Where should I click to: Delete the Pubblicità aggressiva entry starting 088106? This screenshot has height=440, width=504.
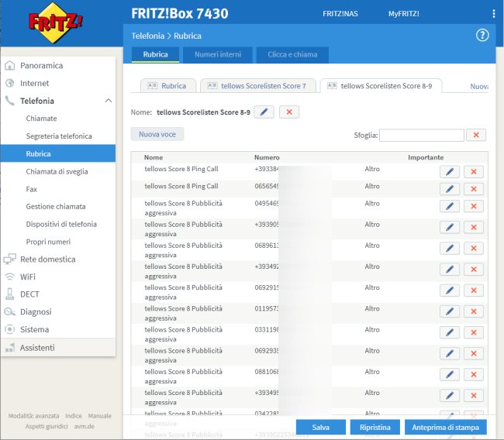[x=474, y=374]
